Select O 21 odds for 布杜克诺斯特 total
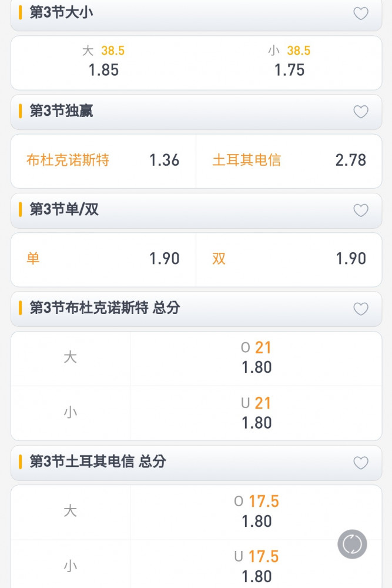This screenshot has width=392, height=588. tap(256, 359)
